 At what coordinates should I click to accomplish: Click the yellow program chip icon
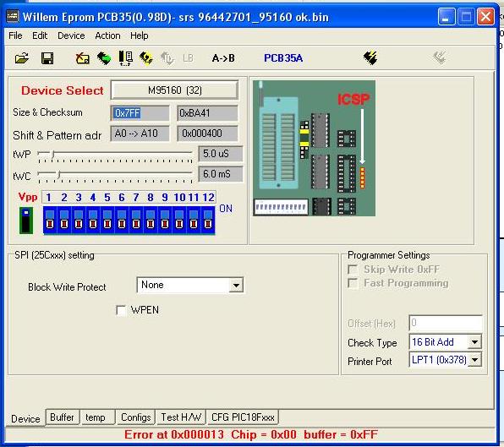[146, 58]
